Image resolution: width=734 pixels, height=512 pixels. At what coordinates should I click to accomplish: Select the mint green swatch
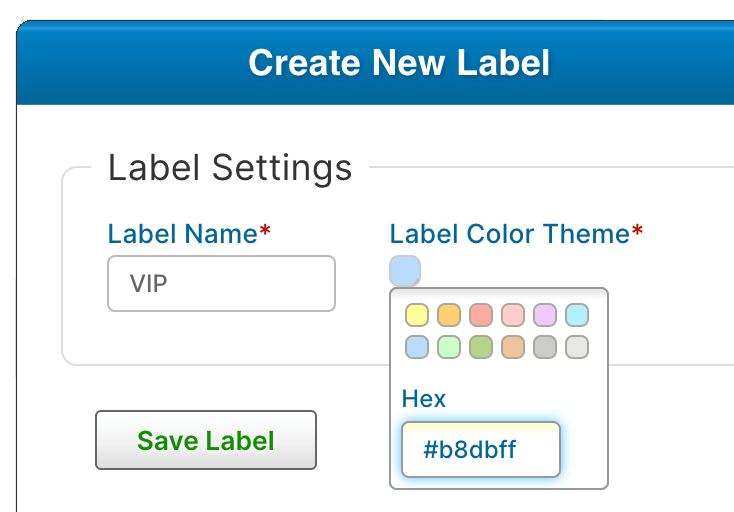coord(449,348)
